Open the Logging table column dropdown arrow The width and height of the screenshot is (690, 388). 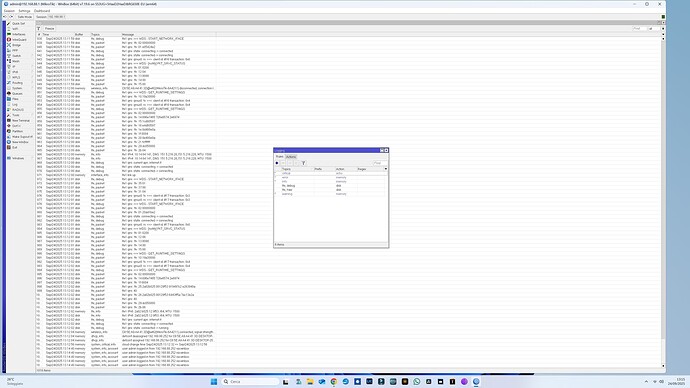point(386,169)
